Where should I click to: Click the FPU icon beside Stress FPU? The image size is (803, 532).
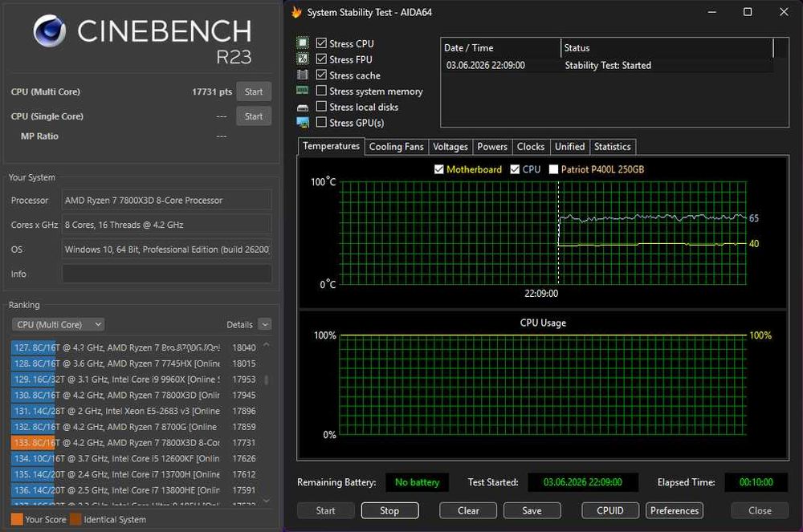click(303, 59)
